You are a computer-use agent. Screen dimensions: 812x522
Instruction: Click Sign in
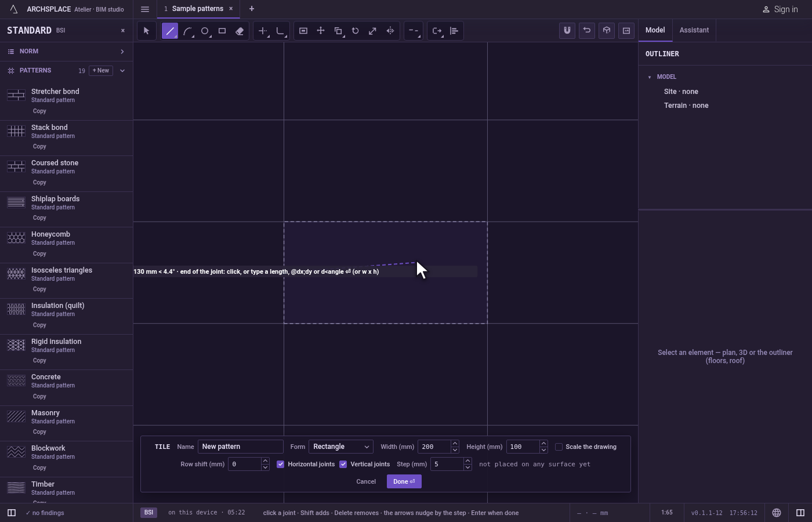[780, 9]
